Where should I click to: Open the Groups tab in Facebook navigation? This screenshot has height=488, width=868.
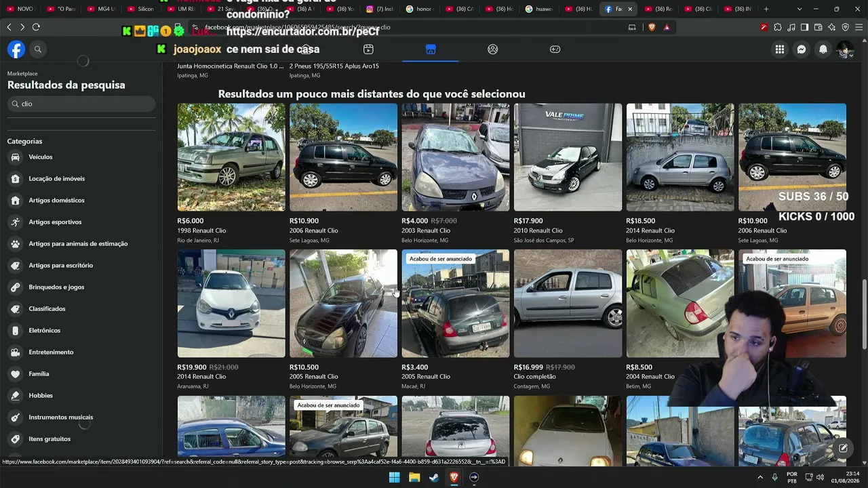coord(493,49)
